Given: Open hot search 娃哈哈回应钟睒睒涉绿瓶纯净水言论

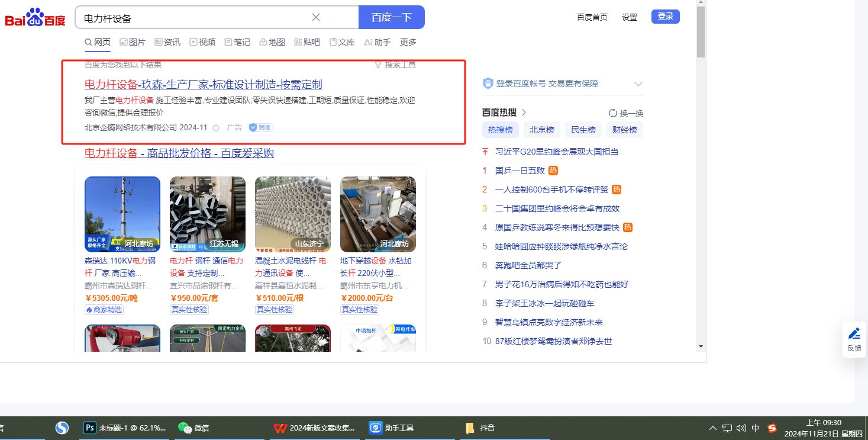Looking at the screenshot, I should click(562, 246).
